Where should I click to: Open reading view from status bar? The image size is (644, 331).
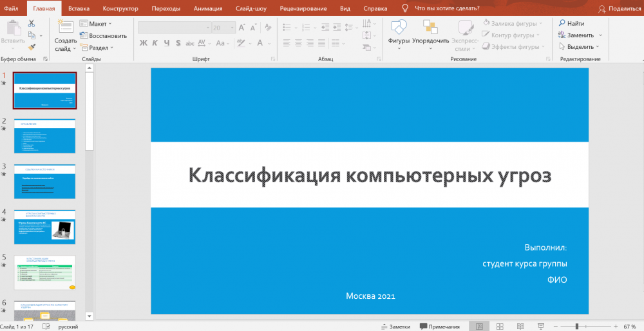[520, 326]
